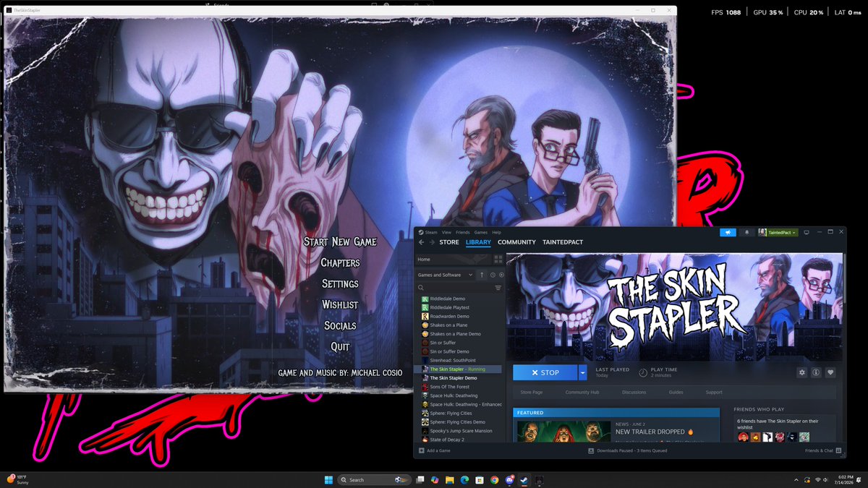Click the blue STOP button

click(x=545, y=372)
